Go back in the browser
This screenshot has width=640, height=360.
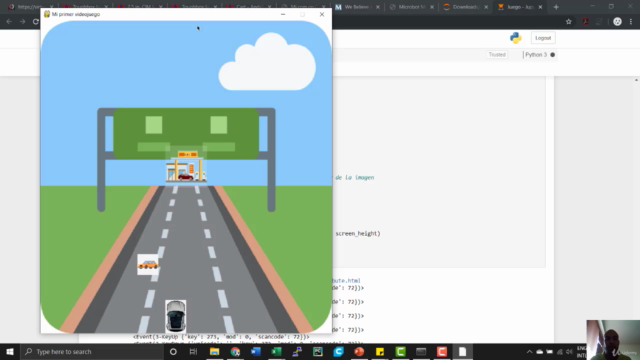tap(9, 22)
